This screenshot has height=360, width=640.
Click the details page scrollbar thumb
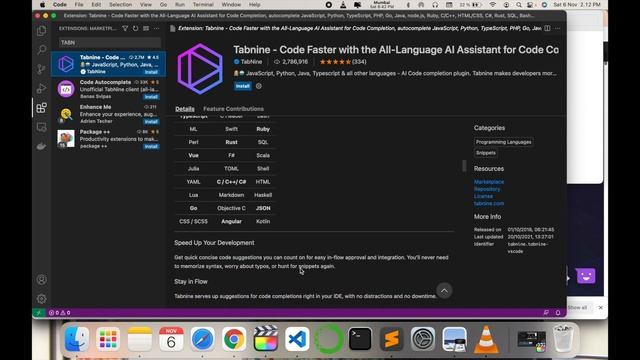(464, 166)
